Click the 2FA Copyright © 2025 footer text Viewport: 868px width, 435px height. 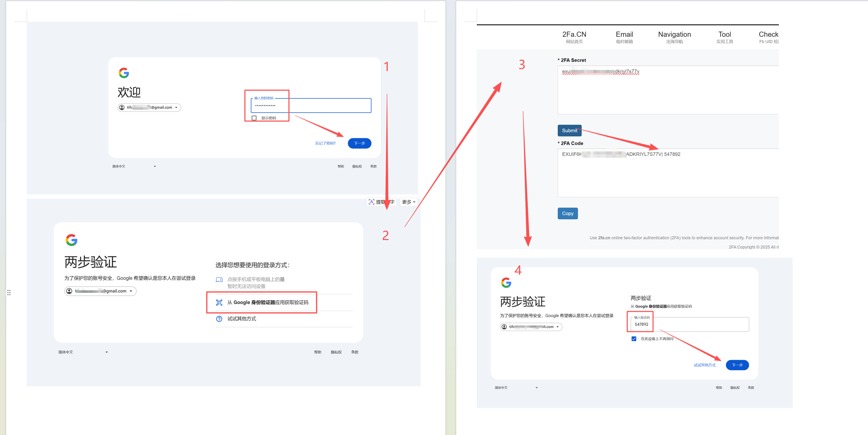(x=754, y=247)
